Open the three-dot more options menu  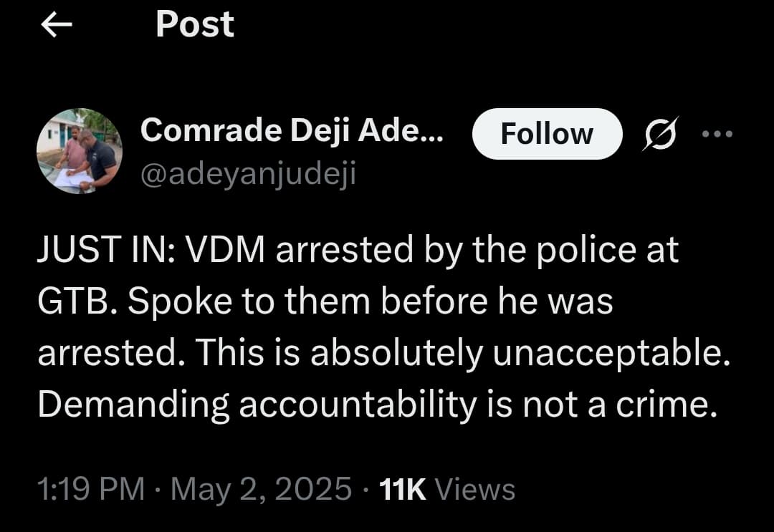click(718, 133)
